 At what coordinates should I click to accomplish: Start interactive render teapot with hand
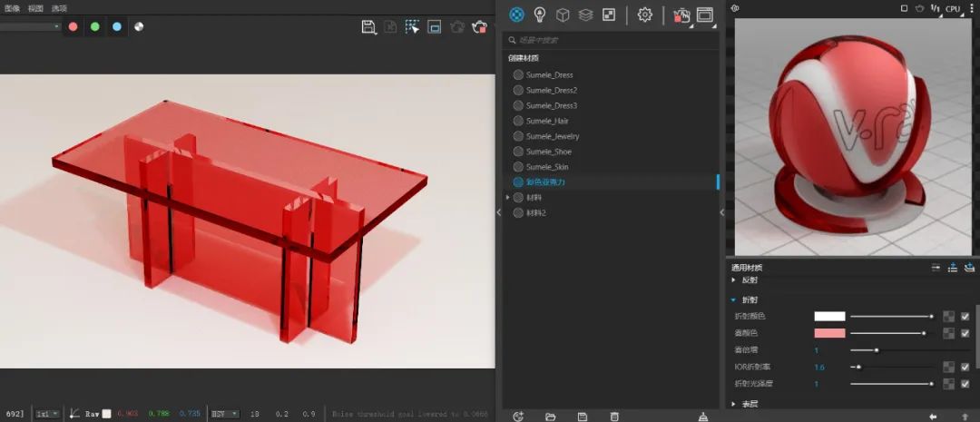(681, 15)
